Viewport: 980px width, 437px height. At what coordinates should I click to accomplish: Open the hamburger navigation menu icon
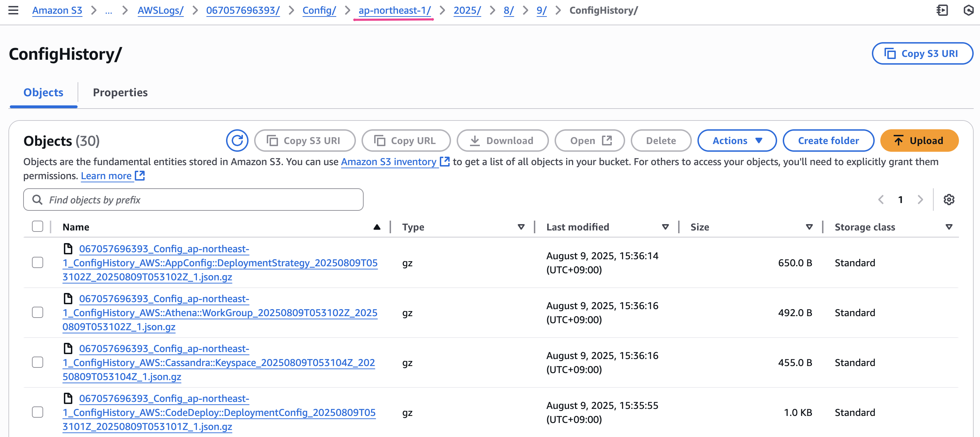[13, 10]
